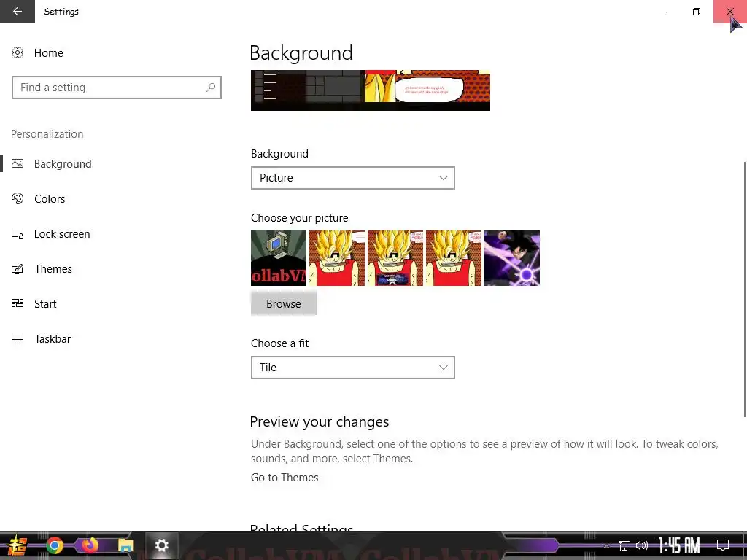The height and width of the screenshot is (560, 747).
Task: Close the Settings window
Action: tap(729, 12)
